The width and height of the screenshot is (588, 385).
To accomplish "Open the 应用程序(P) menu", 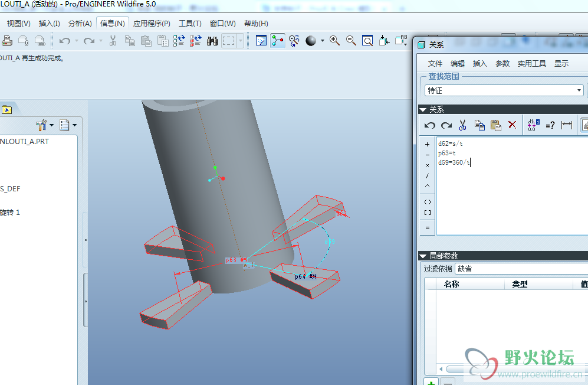I will coord(152,23).
